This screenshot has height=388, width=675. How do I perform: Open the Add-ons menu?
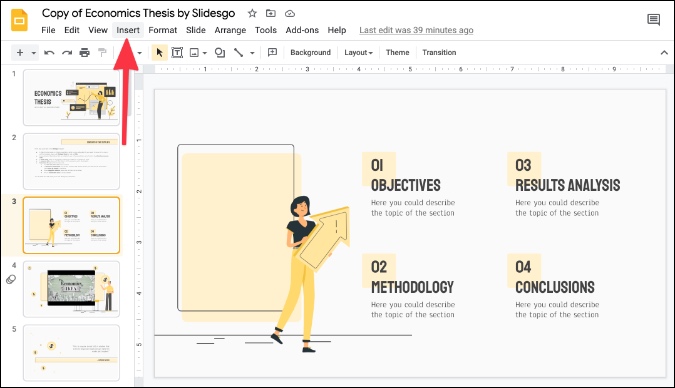(x=302, y=30)
